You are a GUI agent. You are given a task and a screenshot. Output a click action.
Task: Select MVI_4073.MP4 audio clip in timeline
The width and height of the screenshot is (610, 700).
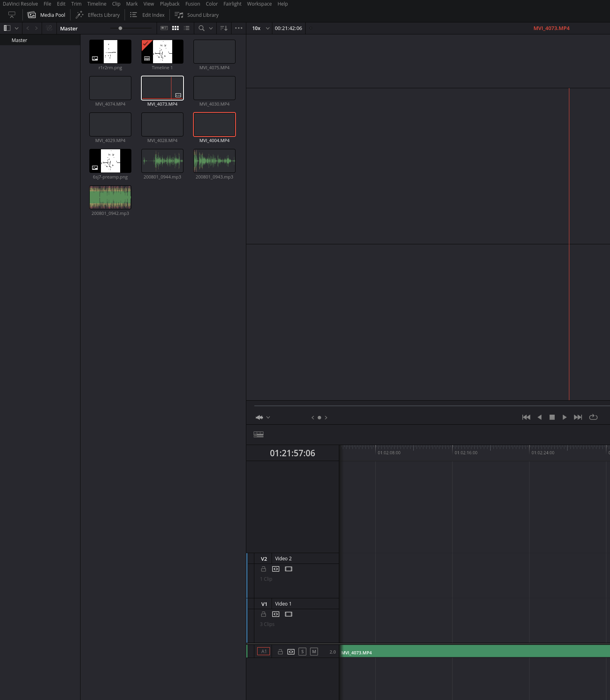[475, 651]
